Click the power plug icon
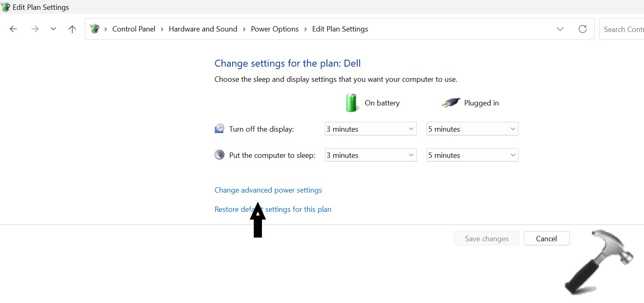The width and height of the screenshot is (644, 303). 451,103
